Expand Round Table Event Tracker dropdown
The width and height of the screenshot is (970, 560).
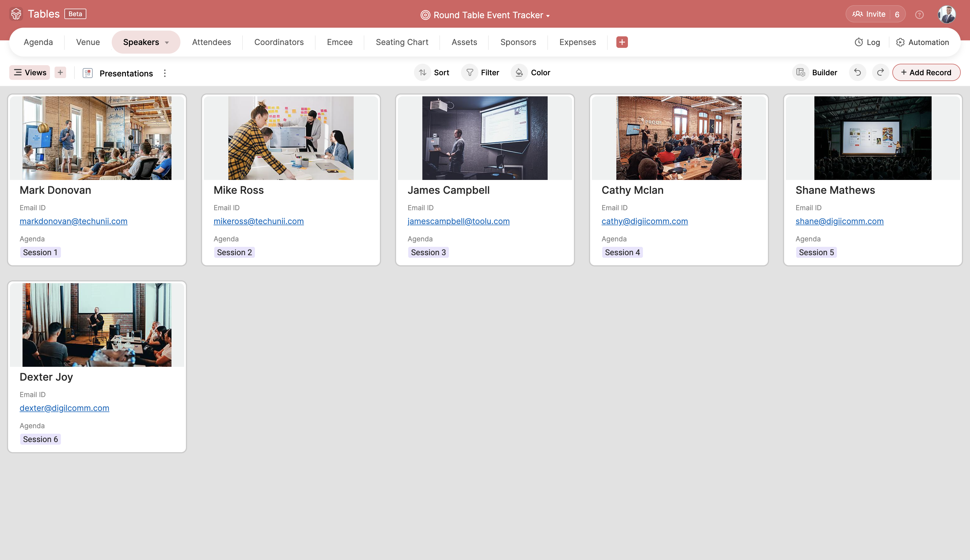click(x=548, y=16)
